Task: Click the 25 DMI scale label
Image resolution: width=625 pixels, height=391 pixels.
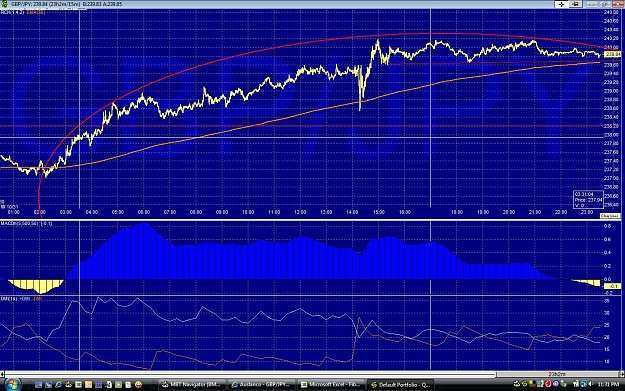Action: [x=607, y=325]
